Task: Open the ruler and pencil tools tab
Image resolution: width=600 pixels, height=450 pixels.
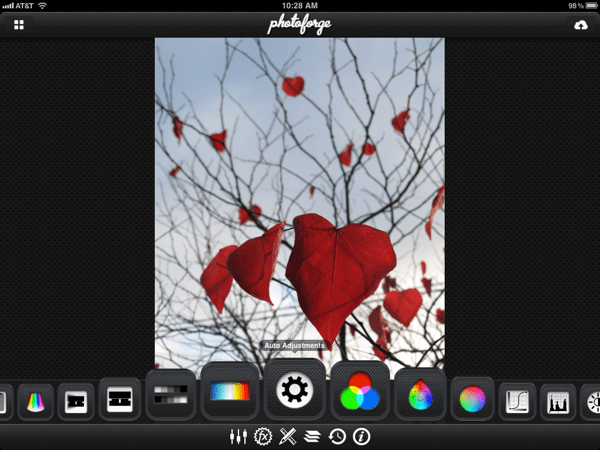Action: pyautogui.click(x=287, y=436)
